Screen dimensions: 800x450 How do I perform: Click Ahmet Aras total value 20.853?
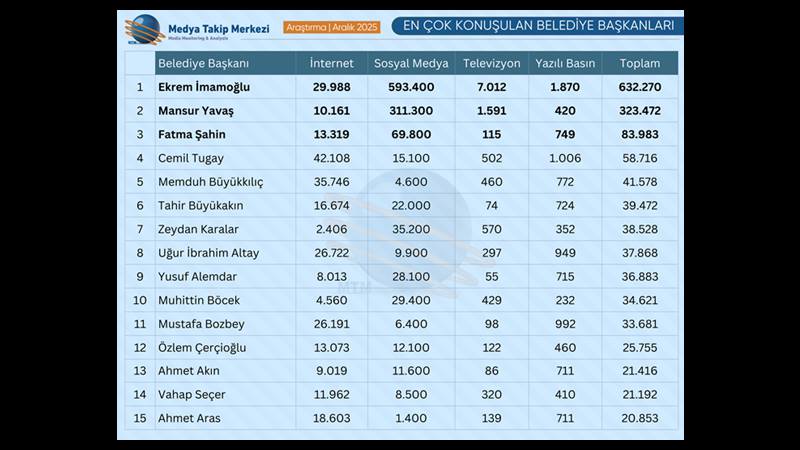coord(639,418)
